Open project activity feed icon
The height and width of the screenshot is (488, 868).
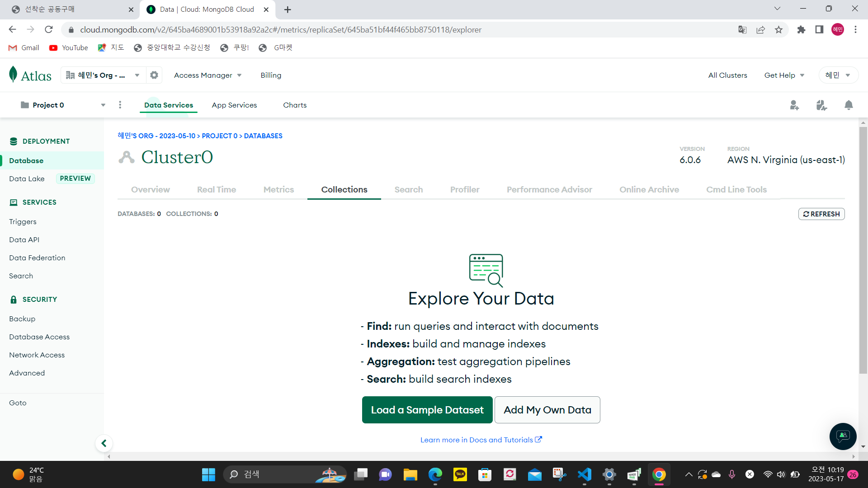click(x=821, y=105)
